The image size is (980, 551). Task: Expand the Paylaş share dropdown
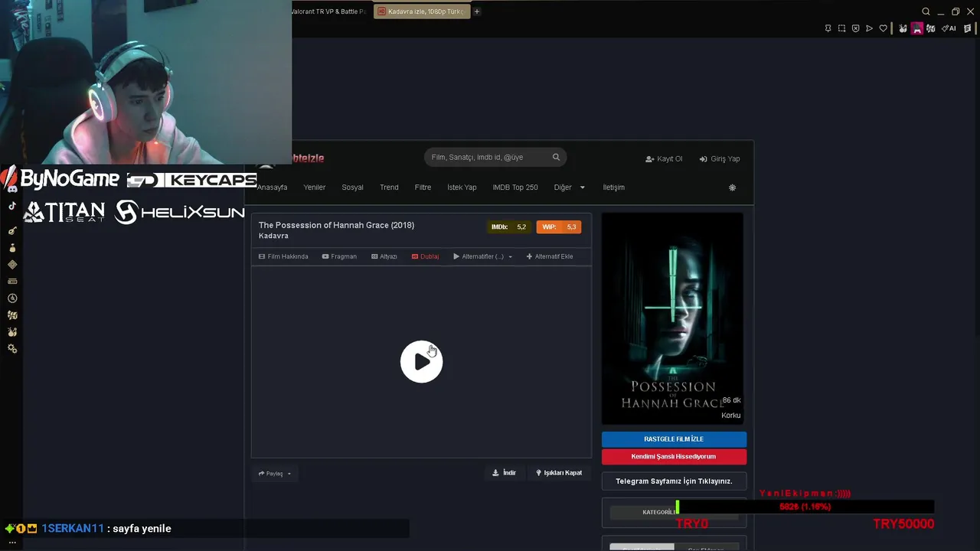tap(275, 474)
